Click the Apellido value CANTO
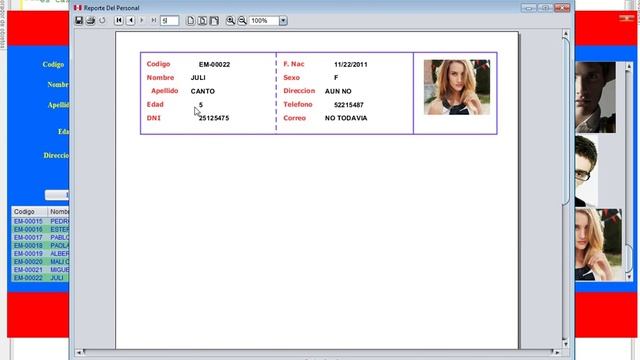640x360 pixels. click(x=203, y=91)
